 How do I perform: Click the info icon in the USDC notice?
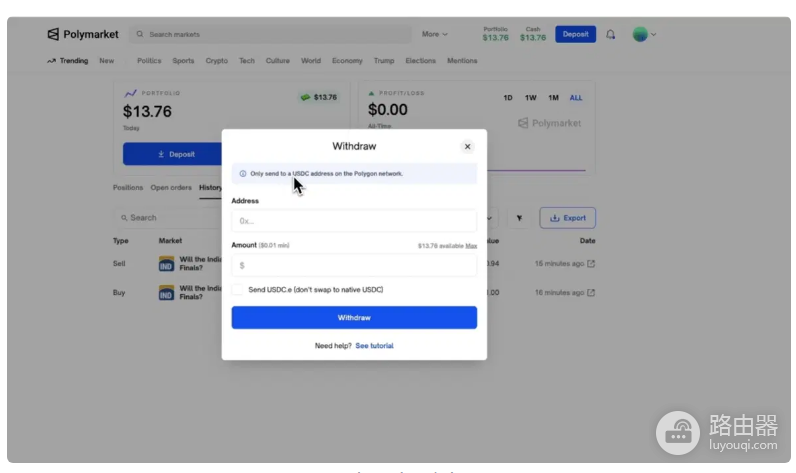(x=243, y=174)
